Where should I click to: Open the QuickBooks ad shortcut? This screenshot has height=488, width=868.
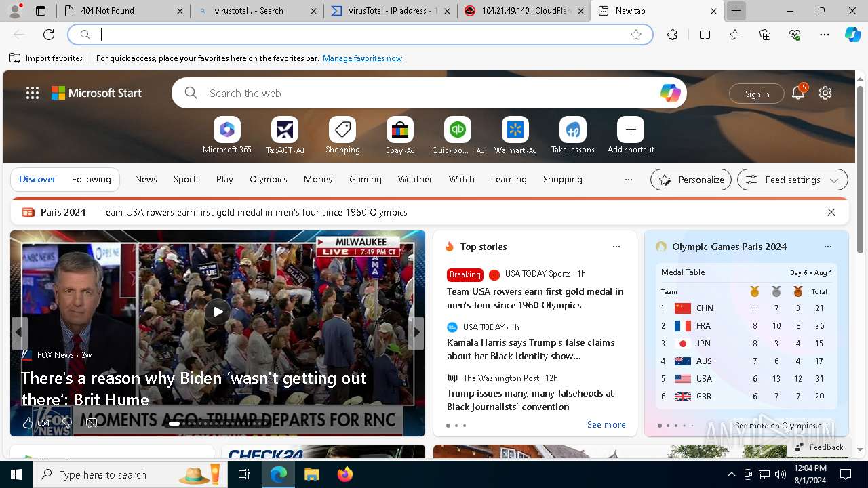point(458,136)
